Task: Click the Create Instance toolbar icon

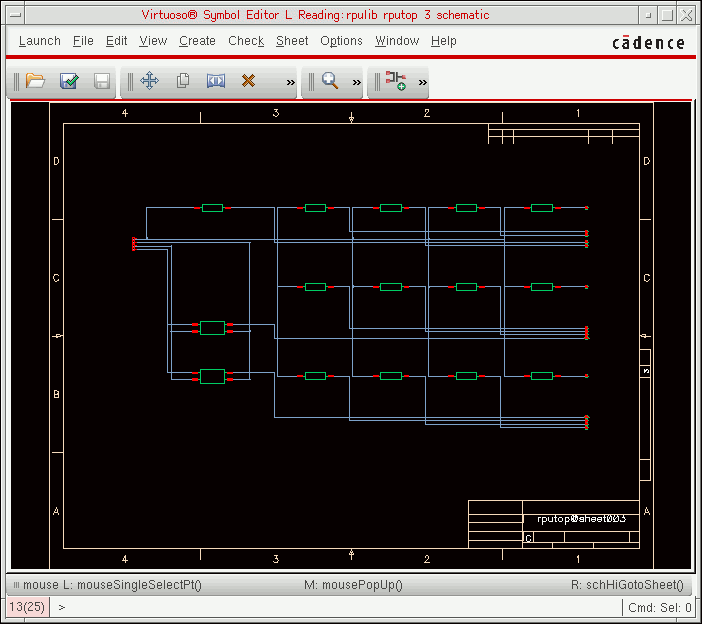Action: coord(396,81)
